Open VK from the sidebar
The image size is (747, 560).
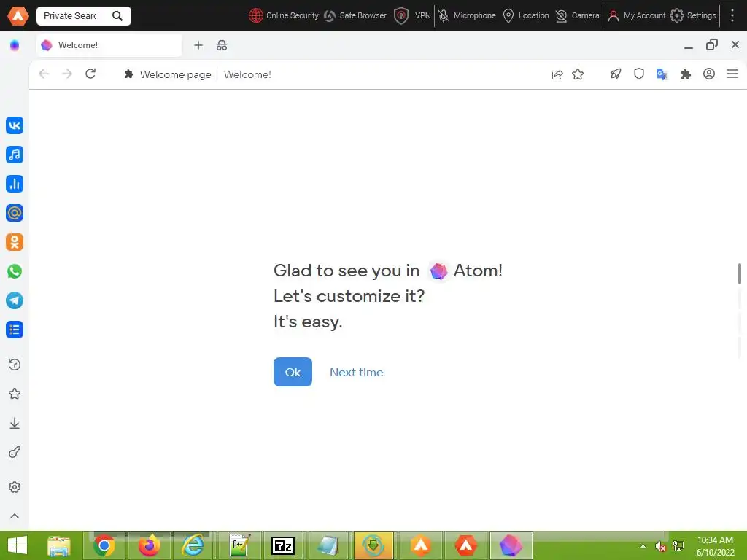tap(15, 125)
